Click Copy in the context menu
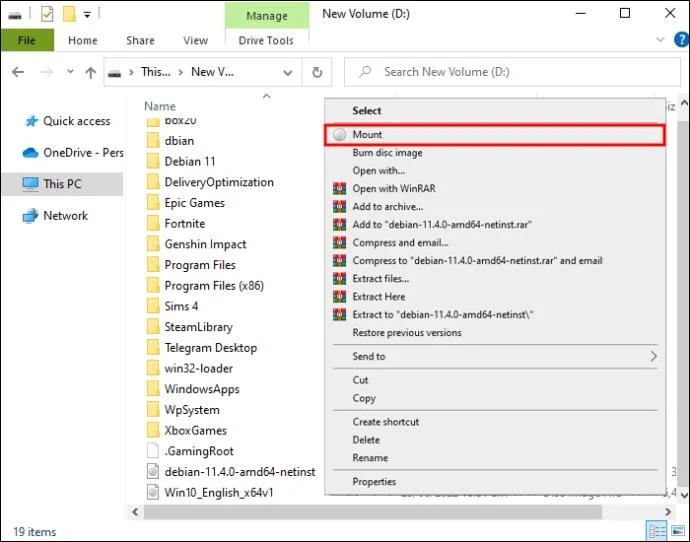 pyautogui.click(x=495, y=398)
